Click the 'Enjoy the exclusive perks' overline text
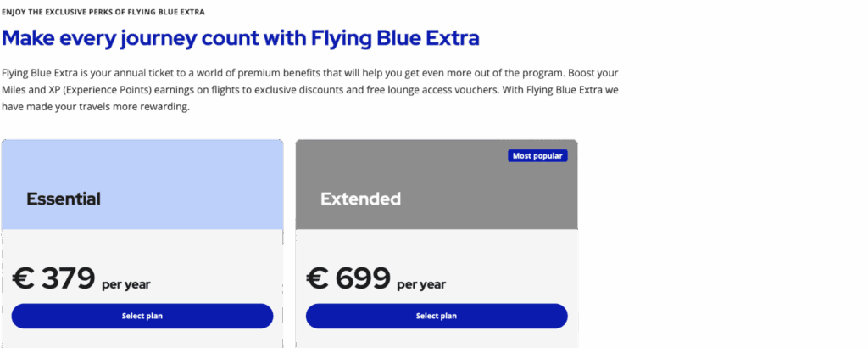The width and height of the screenshot is (868, 348). [x=103, y=12]
